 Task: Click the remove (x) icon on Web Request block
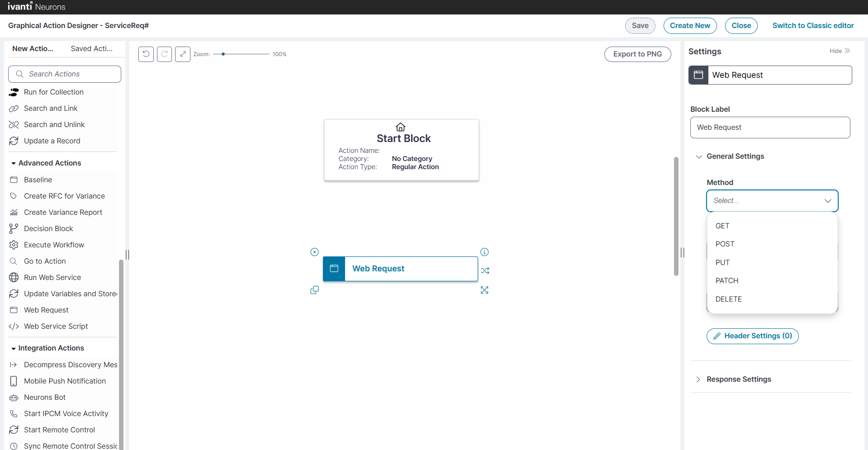(x=314, y=252)
